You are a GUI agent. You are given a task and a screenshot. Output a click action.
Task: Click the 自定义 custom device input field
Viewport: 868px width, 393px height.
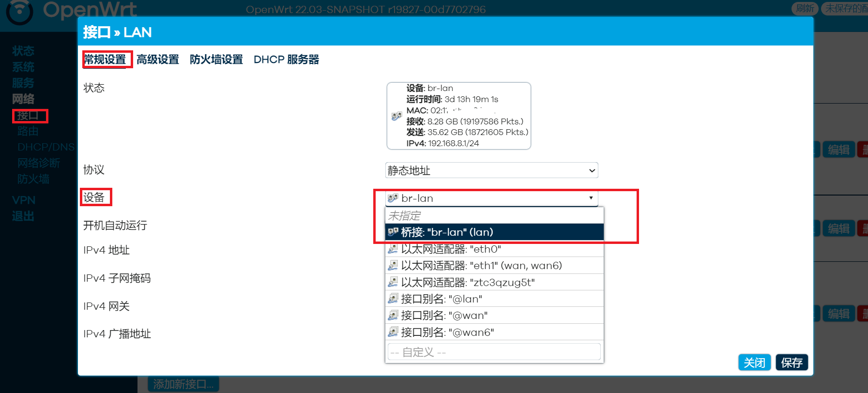tap(494, 352)
